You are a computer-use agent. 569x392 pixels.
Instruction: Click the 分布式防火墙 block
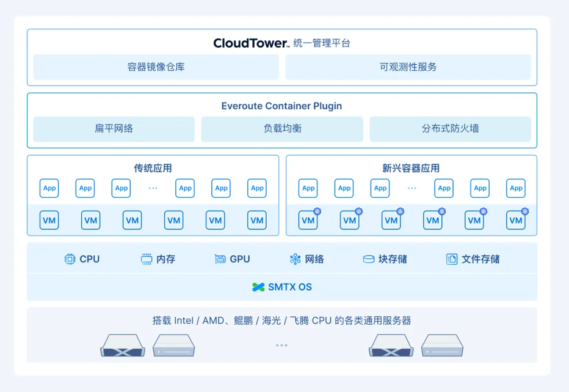click(450, 129)
